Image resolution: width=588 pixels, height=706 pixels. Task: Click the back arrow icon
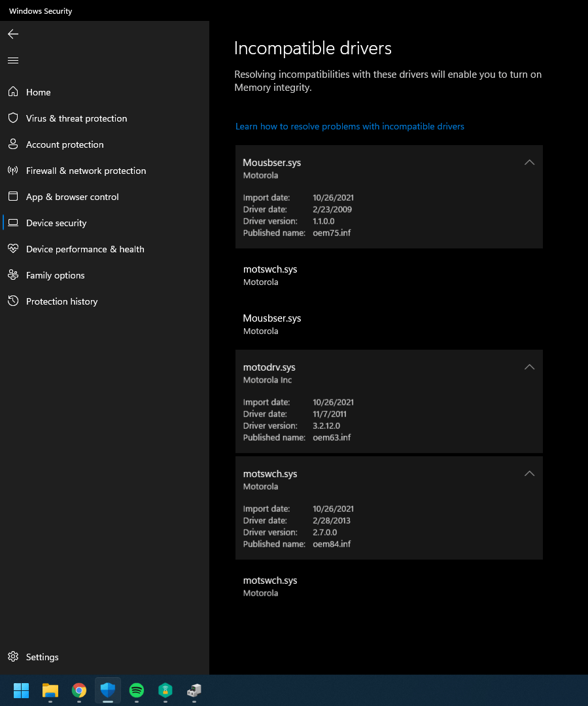coord(13,34)
